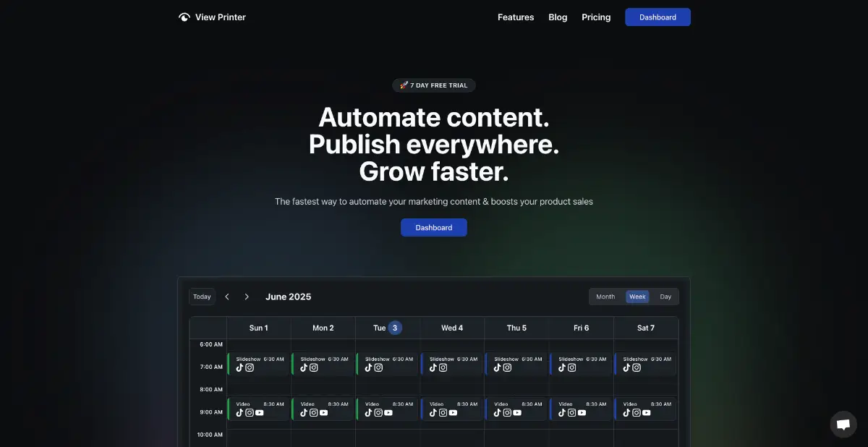Screen dimensions: 868x447
Task: Click Instagram icon on Thursday's Slideshow post
Action: pyautogui.click(x=507, y=367)
